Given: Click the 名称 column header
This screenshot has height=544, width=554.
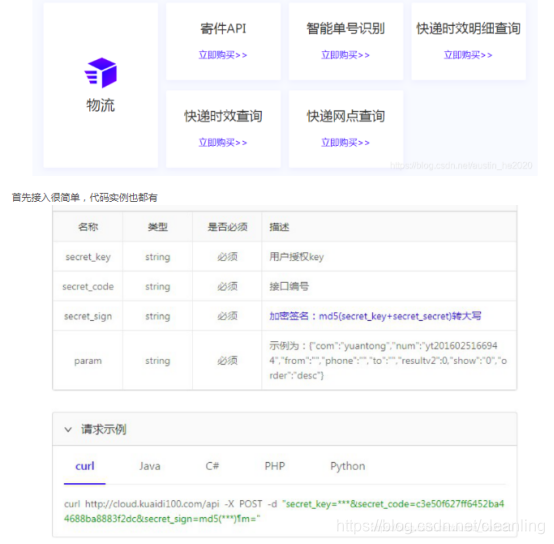Looking at the screenshot, I should [88, 227].
